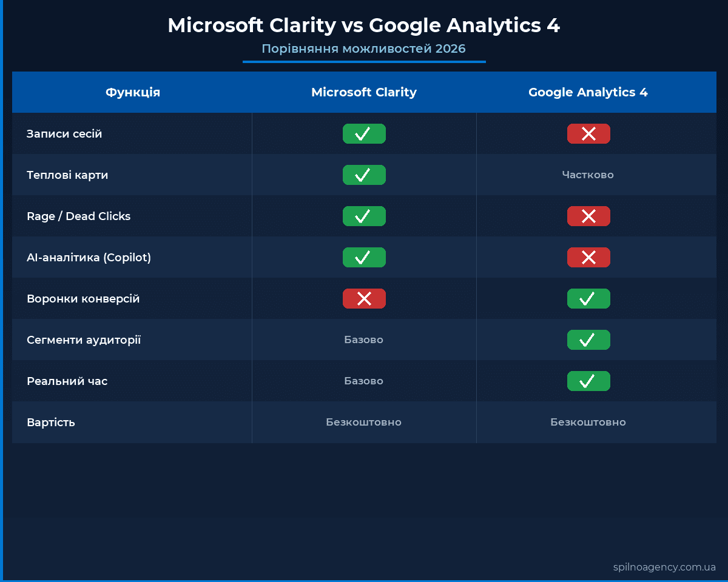Click the Вартість row label

pos(51,423)
